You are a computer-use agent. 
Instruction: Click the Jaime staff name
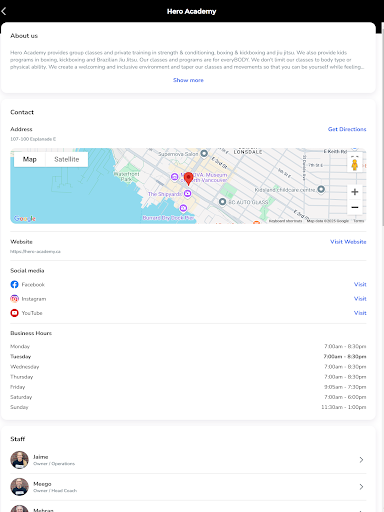point(41,457)
